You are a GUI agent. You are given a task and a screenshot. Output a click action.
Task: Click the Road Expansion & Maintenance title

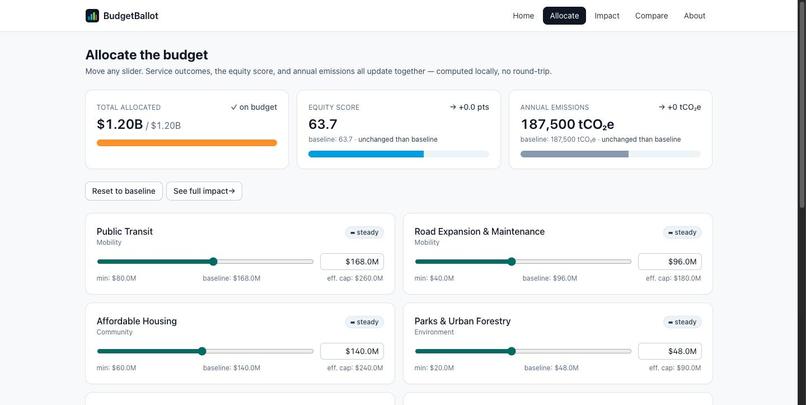[x=480, y=231]
